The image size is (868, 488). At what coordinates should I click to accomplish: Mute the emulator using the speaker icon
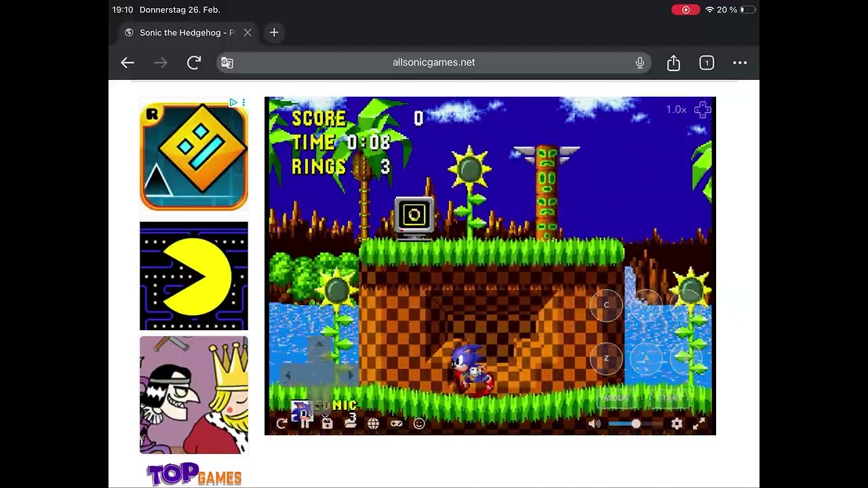tap(594, 424)
